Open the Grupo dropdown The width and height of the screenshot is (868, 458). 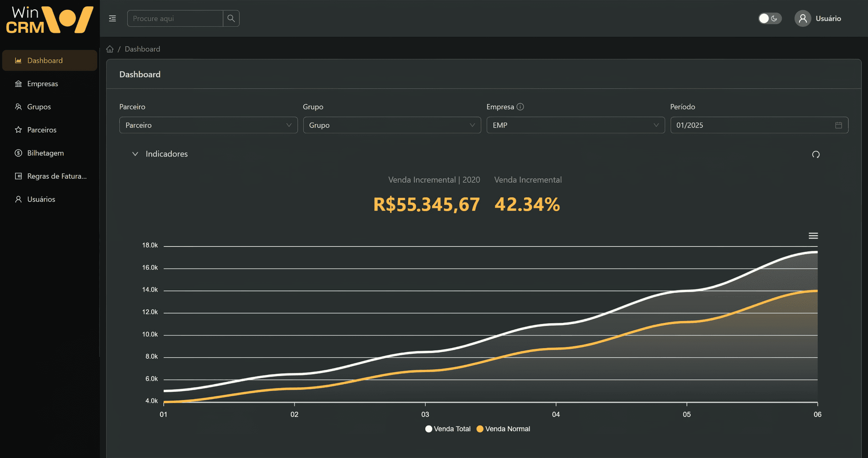[391, 125]
